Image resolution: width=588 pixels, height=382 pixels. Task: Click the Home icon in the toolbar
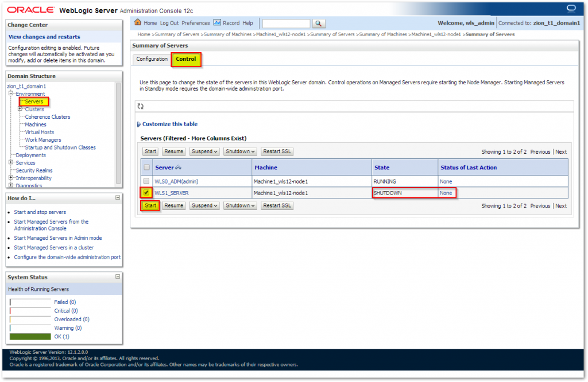pyautogui.click(x=137, y=23)
